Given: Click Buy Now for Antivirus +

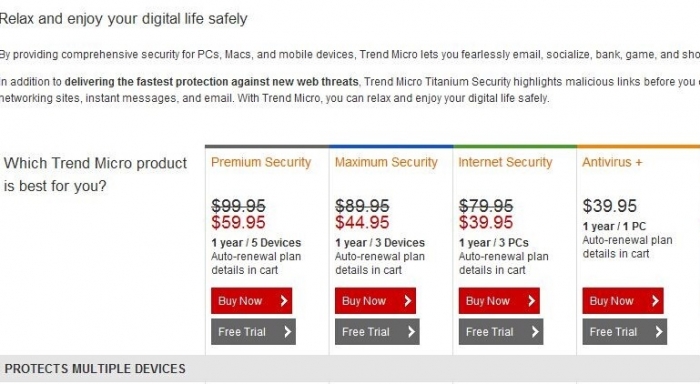Looking at the screenshot, I should [x=623, y=301].
